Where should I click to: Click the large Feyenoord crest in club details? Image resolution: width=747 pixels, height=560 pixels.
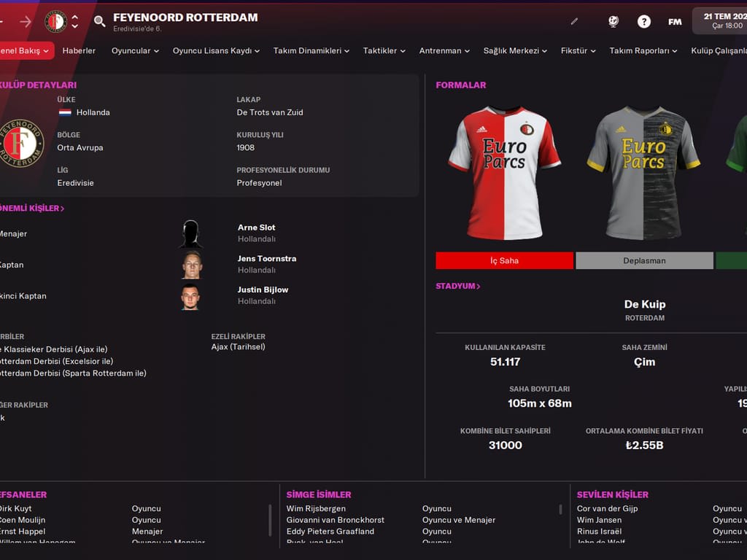point(21,143)
